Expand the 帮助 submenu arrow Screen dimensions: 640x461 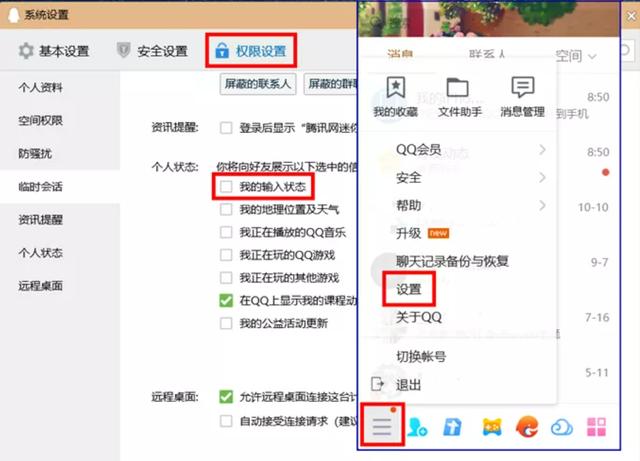pyautogui.click(x=542, y=205)
